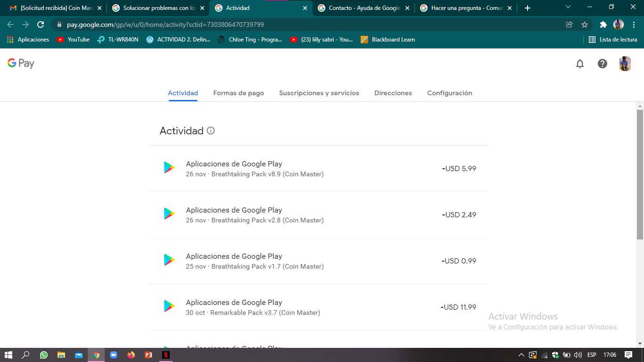Open the Google account avatar on the page
This screenshot has width=644, height=362.
click(625, 64)
